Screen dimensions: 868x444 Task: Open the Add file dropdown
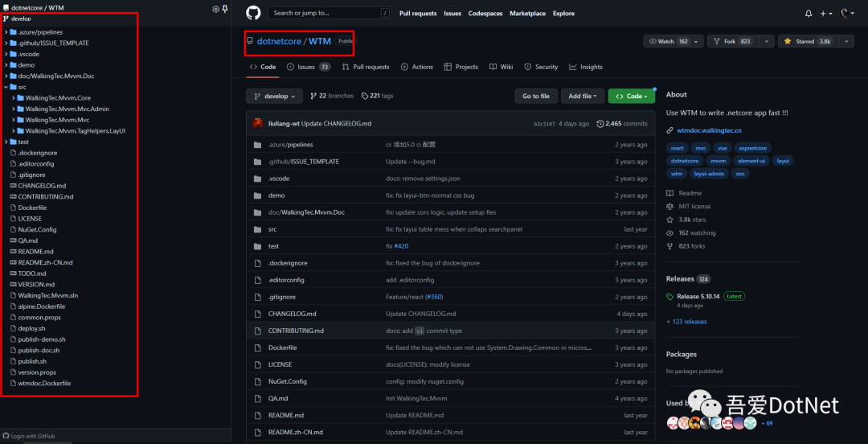click(583, 97)
